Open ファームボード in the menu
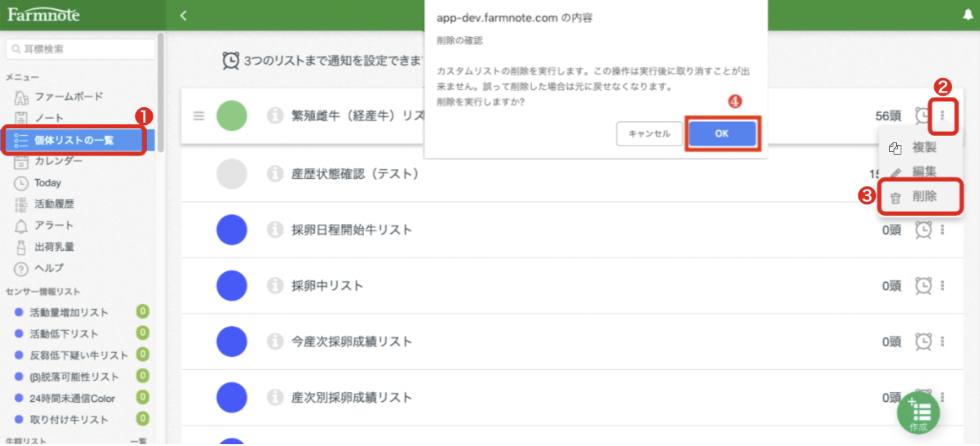Screen dimensions: 980x446 point(68,96)
